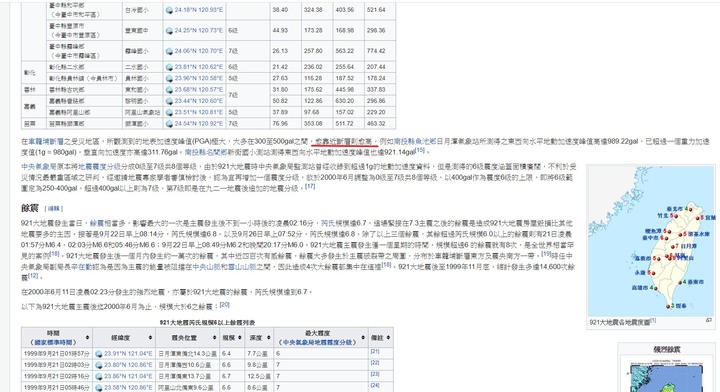Open reference [21] in 備註 column

(375, 352)
